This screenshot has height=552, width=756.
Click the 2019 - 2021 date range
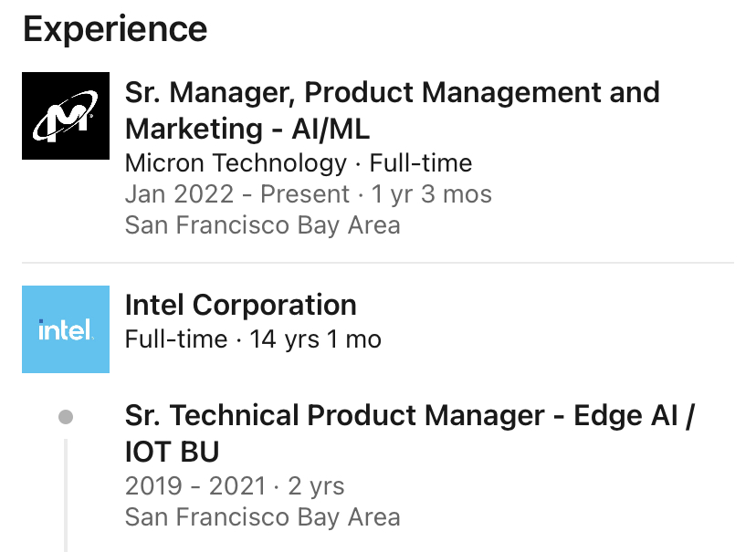point(195,485)
